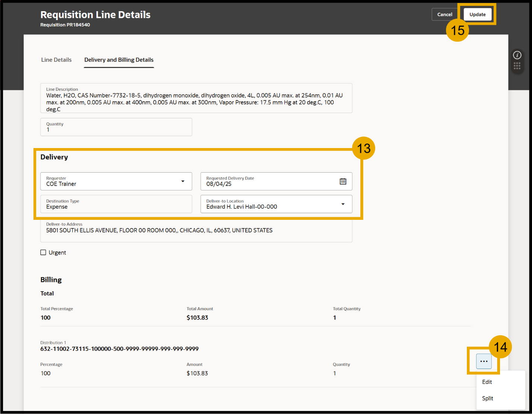
Task: Select the Delivery and Billing Details tab
Action: tap(119, 60)
